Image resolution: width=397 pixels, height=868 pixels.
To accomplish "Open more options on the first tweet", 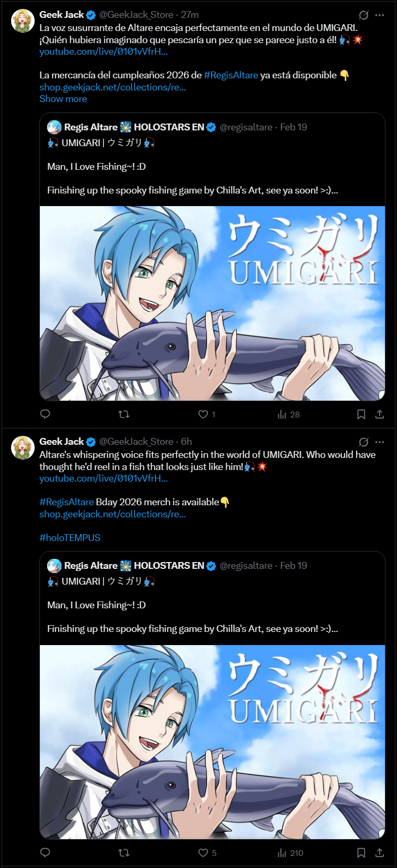I will (x=380, y=15).
